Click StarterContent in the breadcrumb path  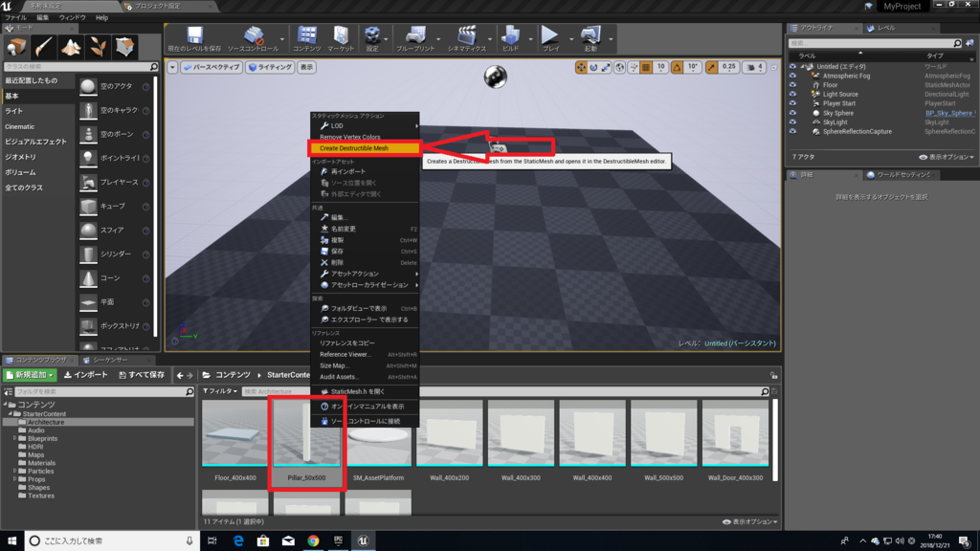pyautogui.click(x=288, y=375)
